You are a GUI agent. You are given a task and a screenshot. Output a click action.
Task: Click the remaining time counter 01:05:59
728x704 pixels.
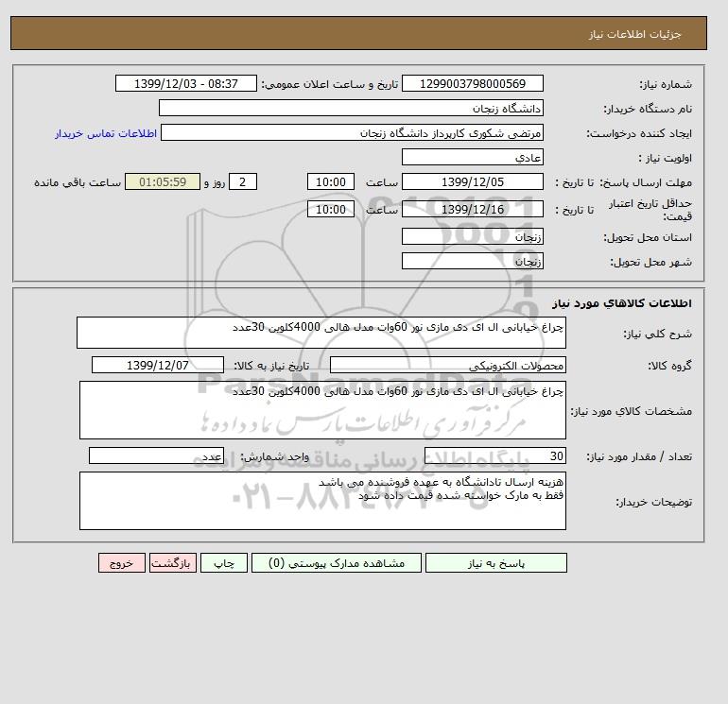pos(163,182)
